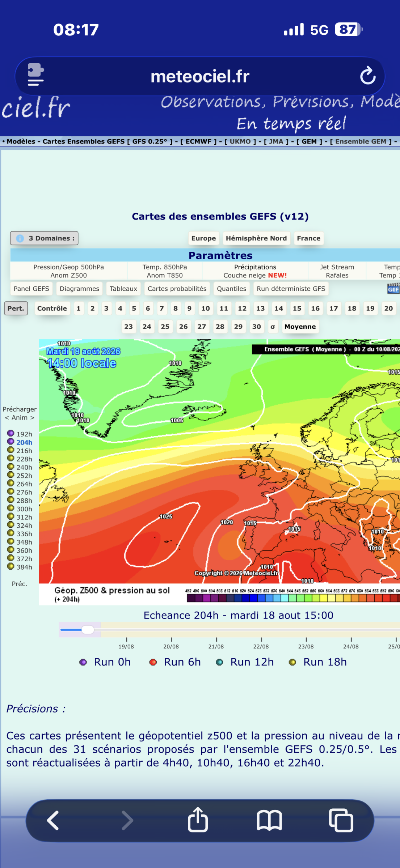This screenshot has width=400, height=868.
Task: Click the Run 18h legend entry
Action: (x=318, y=662)
